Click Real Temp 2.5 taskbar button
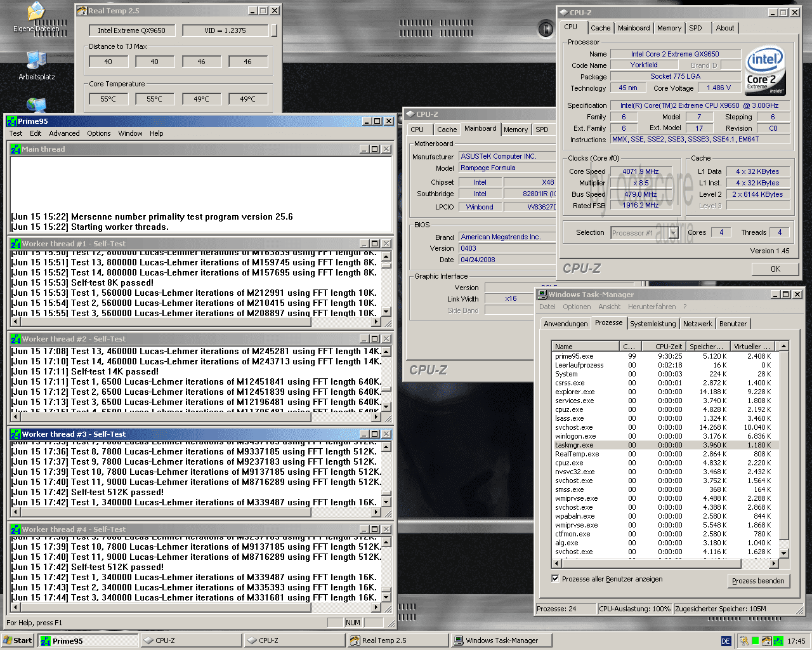The height and width of the screenshot is (650, 812). (397, 641)
